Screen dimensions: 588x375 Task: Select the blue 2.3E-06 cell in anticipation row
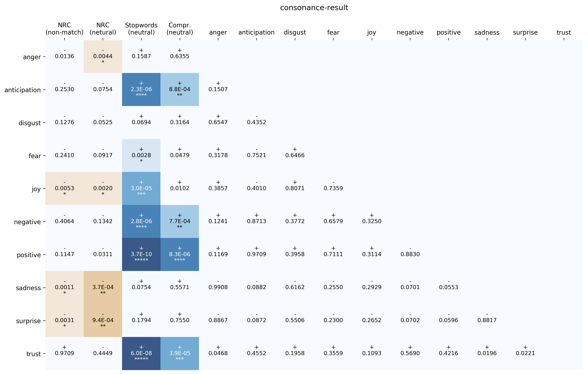(141, 89)
